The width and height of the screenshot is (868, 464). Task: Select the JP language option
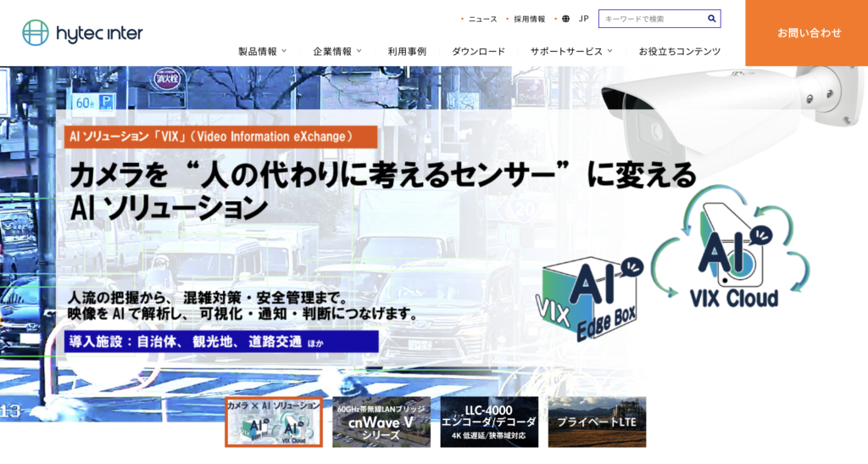(x=583, y=19)
